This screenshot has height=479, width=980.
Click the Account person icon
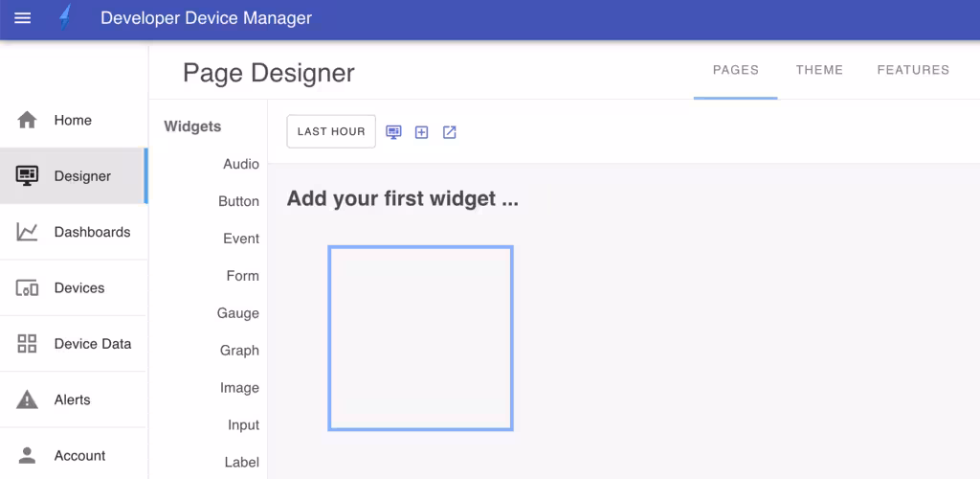point(27,455)
